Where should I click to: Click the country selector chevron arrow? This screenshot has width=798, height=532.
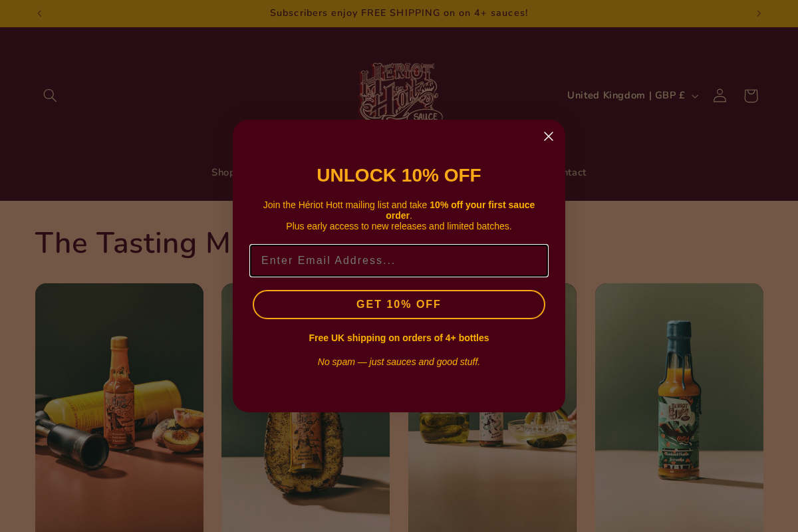[695, 96]
